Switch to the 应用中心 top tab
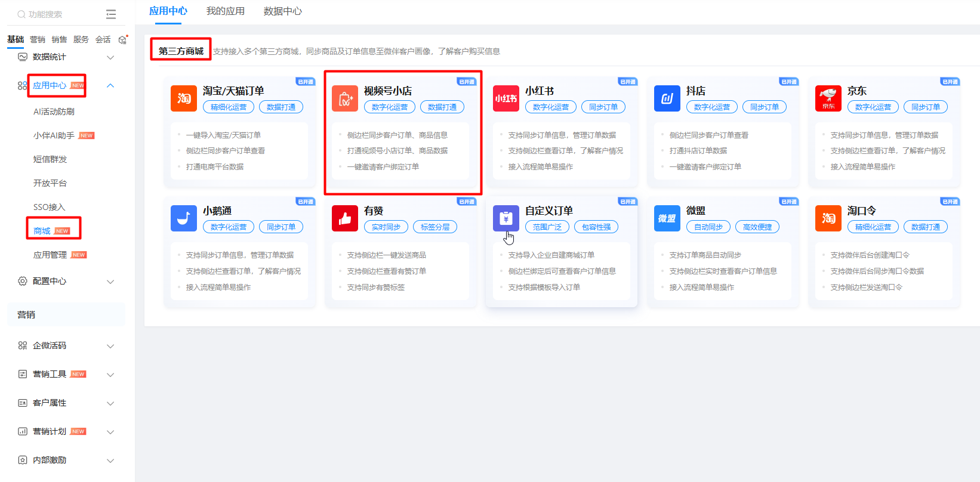 click(x=168, y=11)
